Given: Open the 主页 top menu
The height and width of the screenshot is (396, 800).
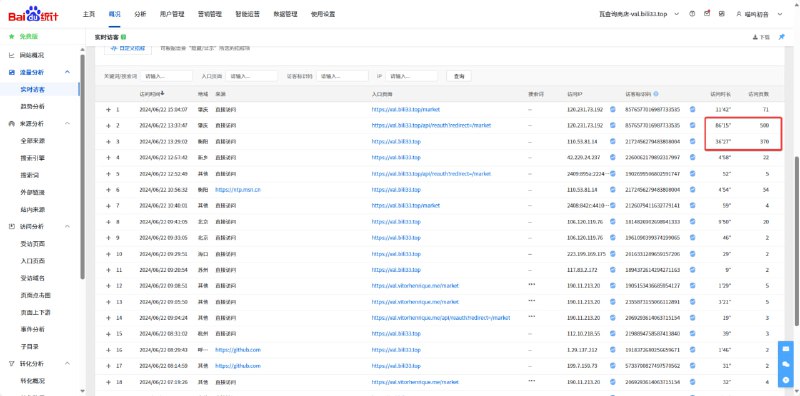Looking at the screenshot, I should pos(89,14).
